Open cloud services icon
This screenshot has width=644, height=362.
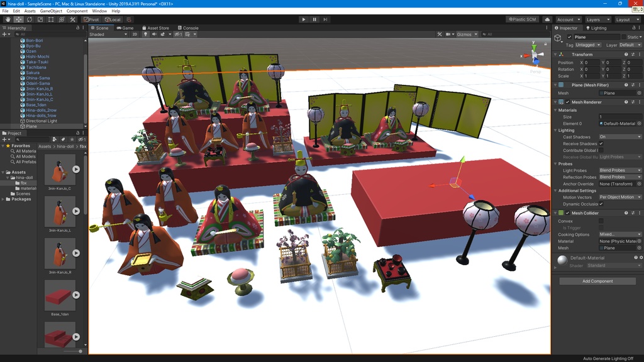coord(548,19)
